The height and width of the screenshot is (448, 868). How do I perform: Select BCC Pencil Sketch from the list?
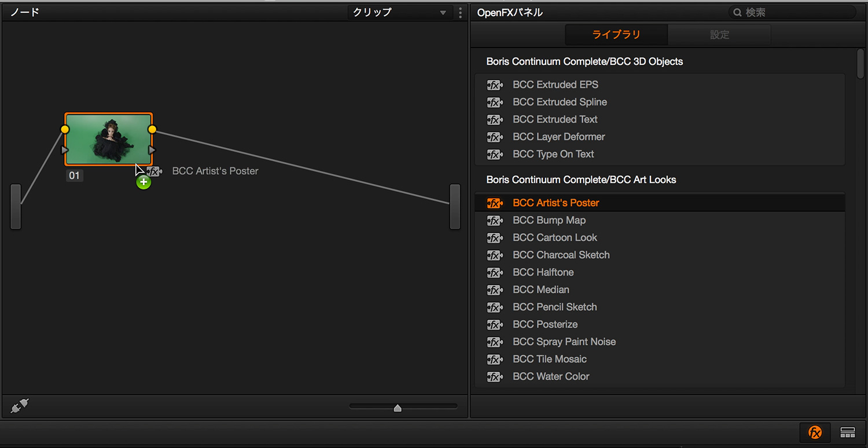[554, 307]
